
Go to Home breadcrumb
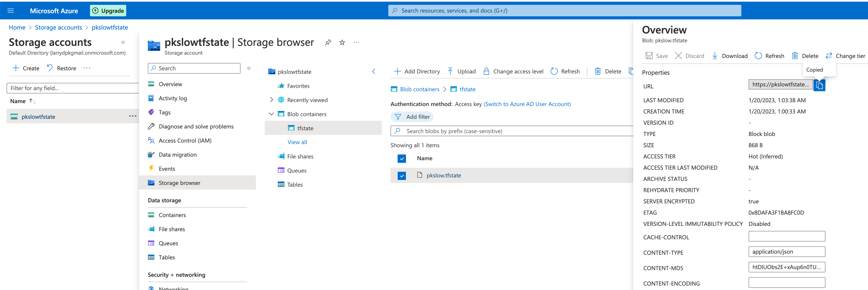tap(17, 27)
